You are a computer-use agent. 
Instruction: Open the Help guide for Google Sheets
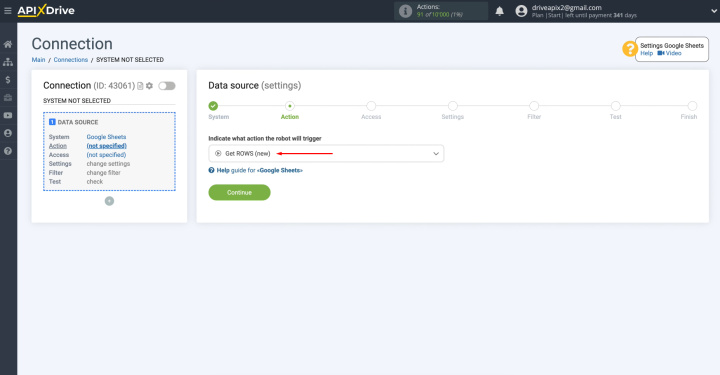(256, 170)
